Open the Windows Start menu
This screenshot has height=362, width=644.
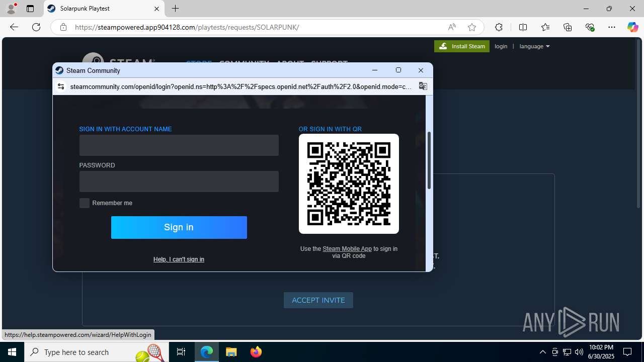coord(12,352)
